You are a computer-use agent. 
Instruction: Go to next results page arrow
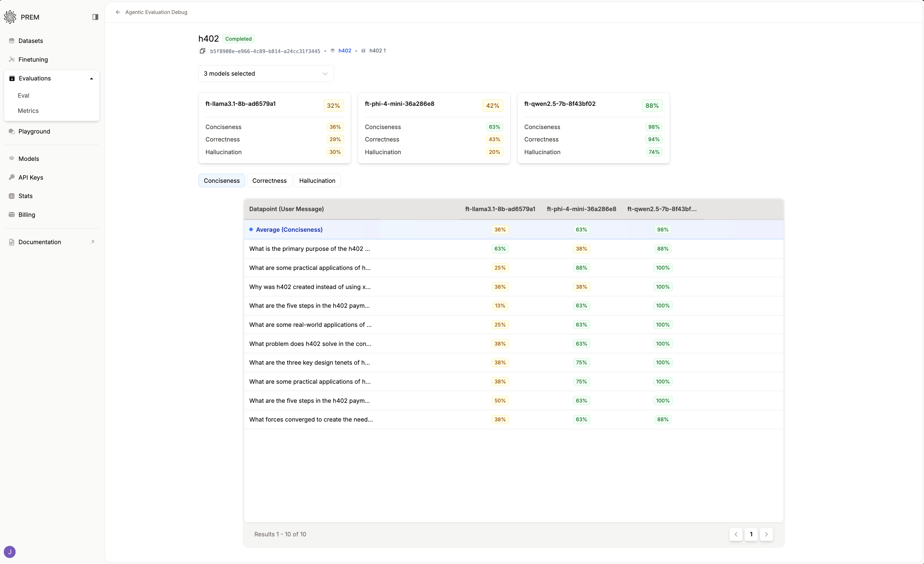[766, 534]
